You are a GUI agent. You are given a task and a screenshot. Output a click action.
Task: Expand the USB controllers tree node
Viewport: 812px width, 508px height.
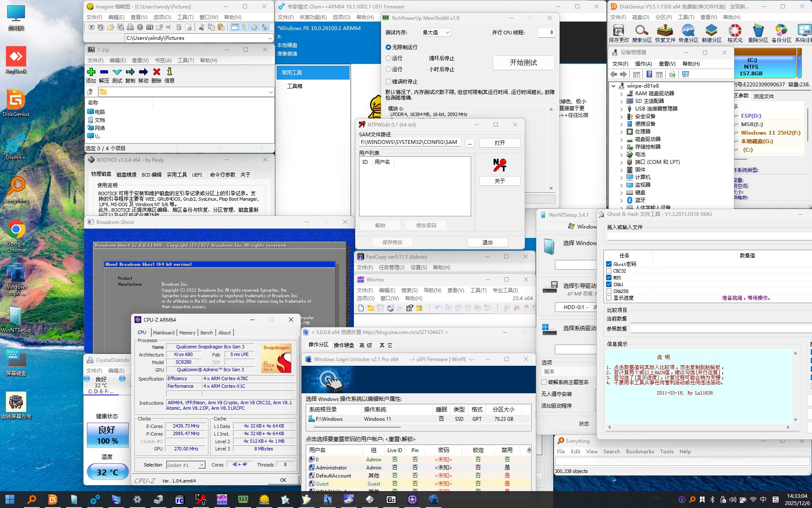pyautogui.click(x=621, y=109)
